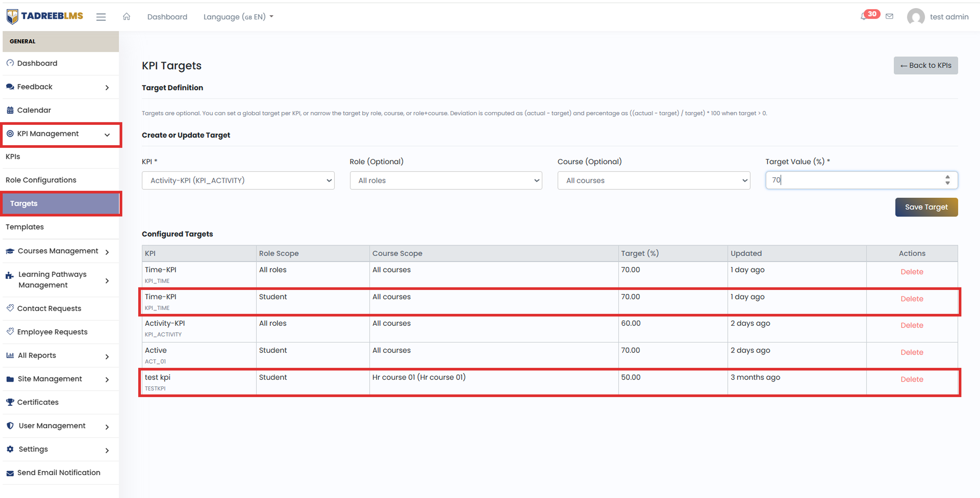Click the Dashboard gauge icon in sidebar
The height and width of the screenshot is (498, 980).
pyautogui.click(x=10, y=63)
